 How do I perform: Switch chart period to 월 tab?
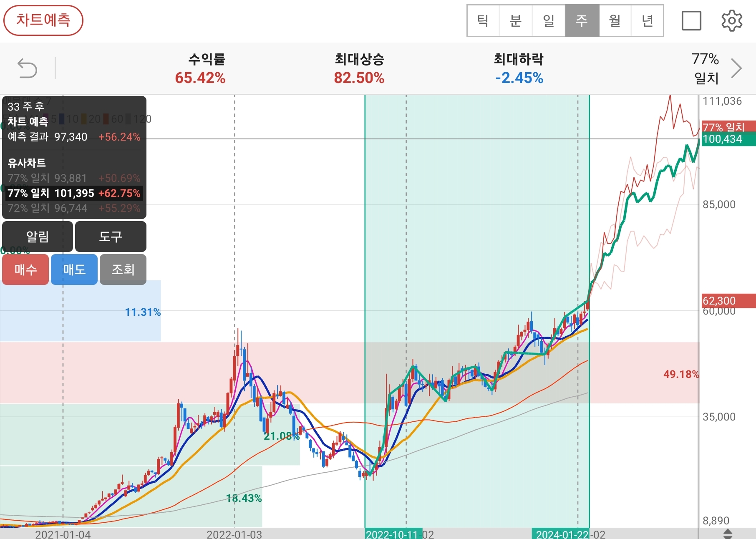pyautogui.click(x=615, y=21)
